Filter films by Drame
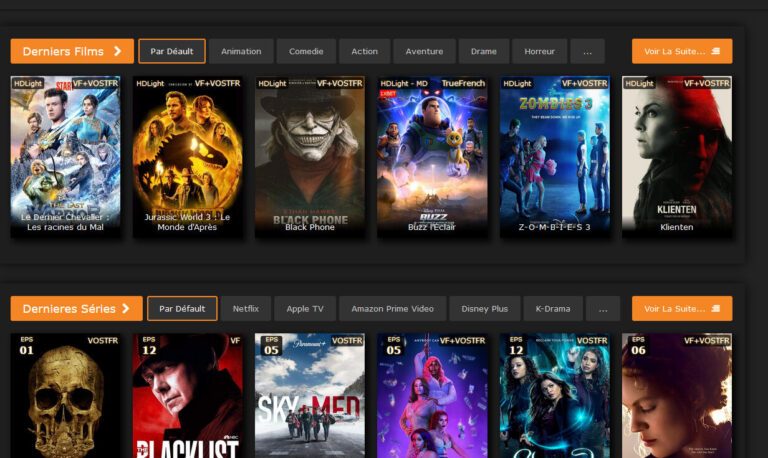This screenshot has height=458, width=768. 483,51
